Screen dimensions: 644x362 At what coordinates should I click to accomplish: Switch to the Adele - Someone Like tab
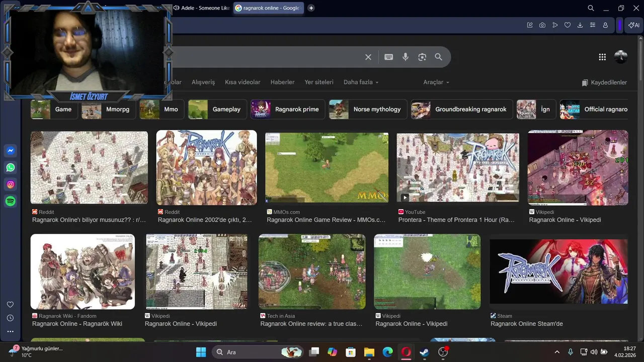point(201,8)
